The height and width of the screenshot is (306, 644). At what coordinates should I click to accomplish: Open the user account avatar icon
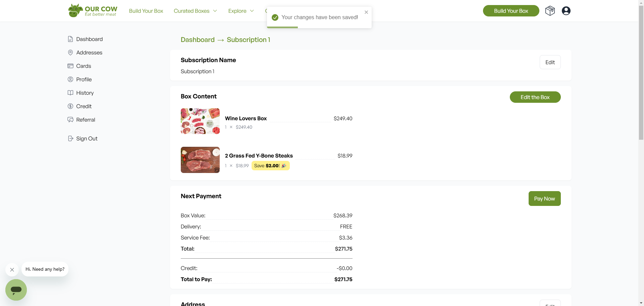pyautogui.click(x=566, y=11)
